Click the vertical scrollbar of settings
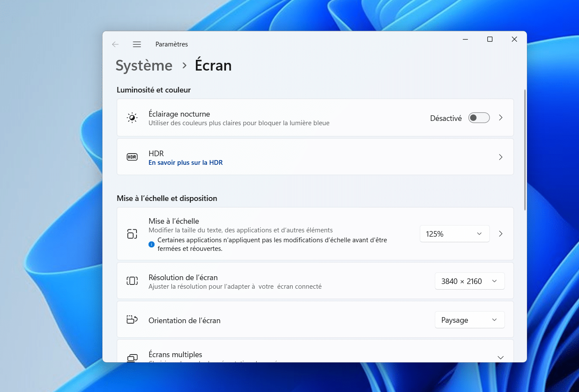579x392 pixels. (525, 150)
